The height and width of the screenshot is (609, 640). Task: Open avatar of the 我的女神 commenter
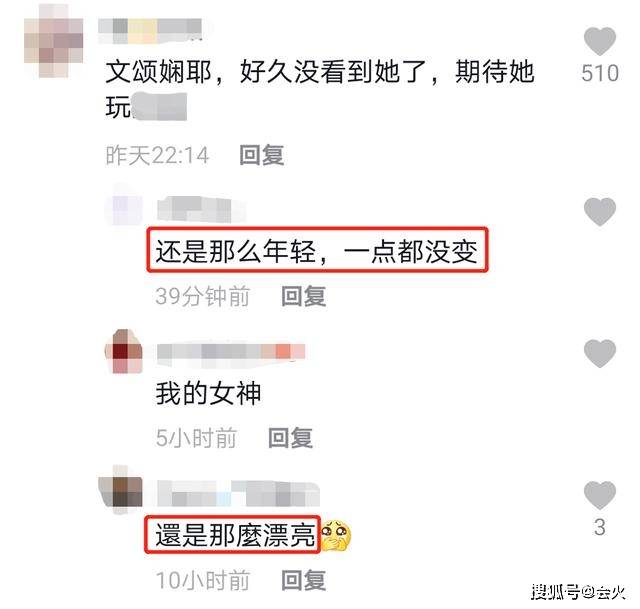pos(124,351)
